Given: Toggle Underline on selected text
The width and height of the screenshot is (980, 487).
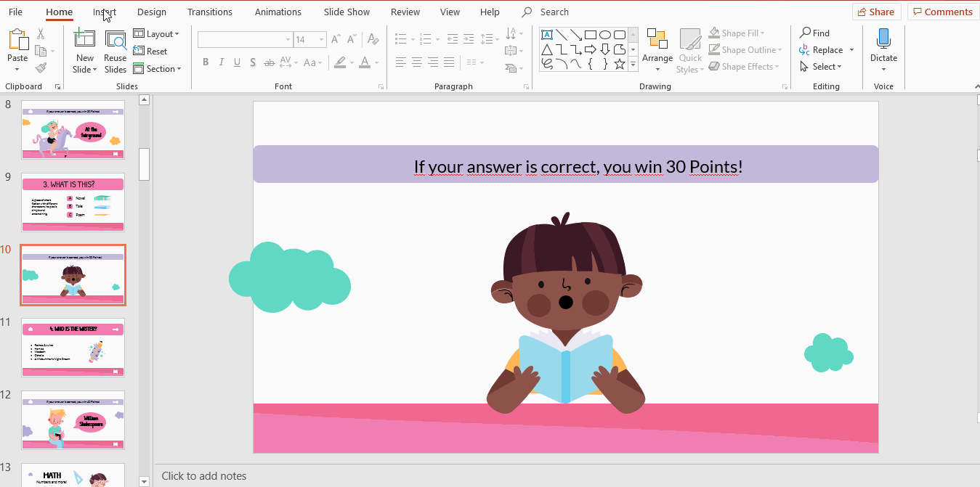Looking at the screenshot, I should pyautogui.click(x=237, y=62).
